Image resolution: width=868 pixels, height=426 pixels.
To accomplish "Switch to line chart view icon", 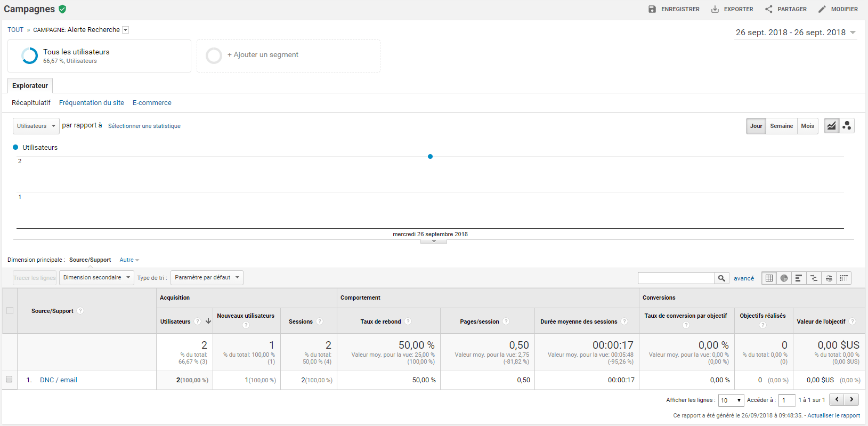I will [832, 126].
